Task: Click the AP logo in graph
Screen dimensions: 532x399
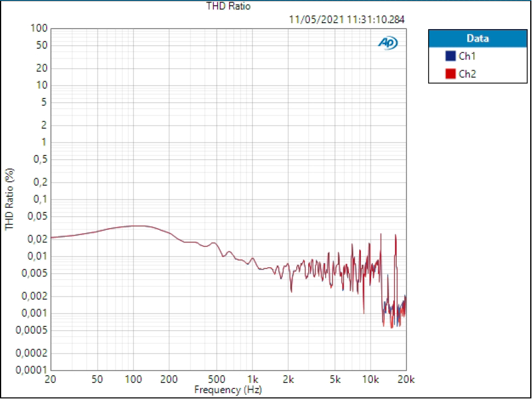Action: tap(388, 43)
